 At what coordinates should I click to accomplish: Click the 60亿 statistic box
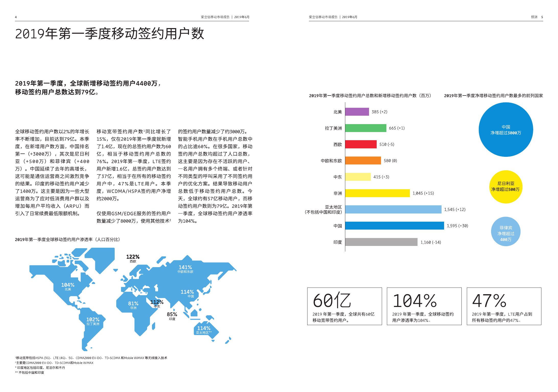(344, 306)
